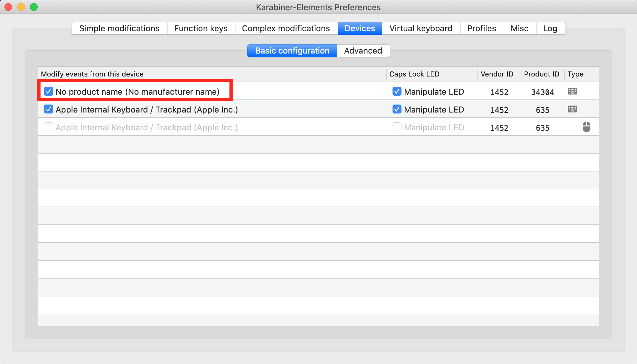This screenshot has height=364, width=637.
Task: Enable the greyed-out Apple Internal Keyboard device checkbox
Action: [49, 127]
